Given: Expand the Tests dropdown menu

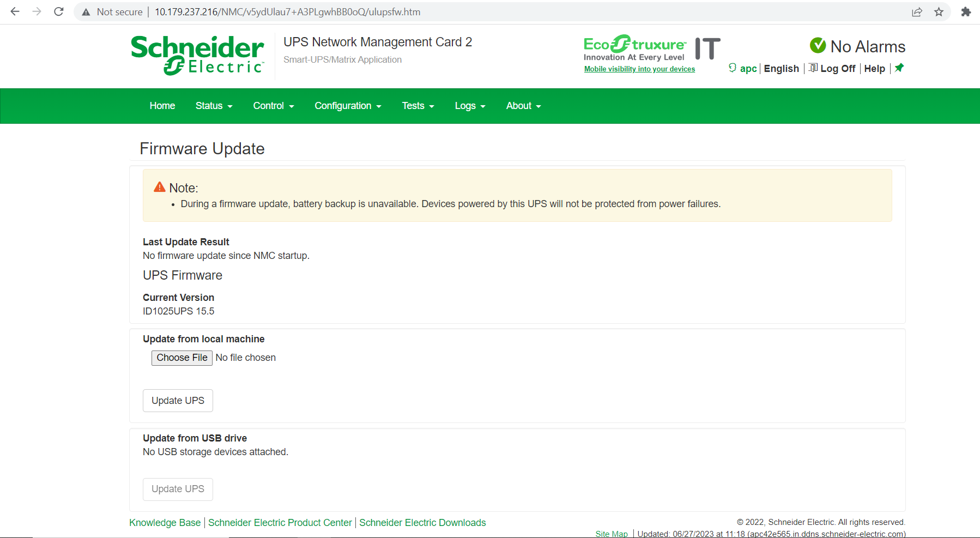Looking at the screenshot, I should [x=418, y=106].
